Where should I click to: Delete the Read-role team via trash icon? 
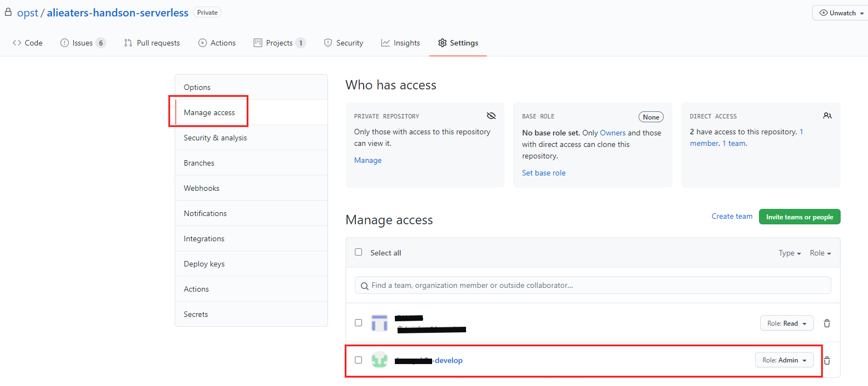point(827,323)
